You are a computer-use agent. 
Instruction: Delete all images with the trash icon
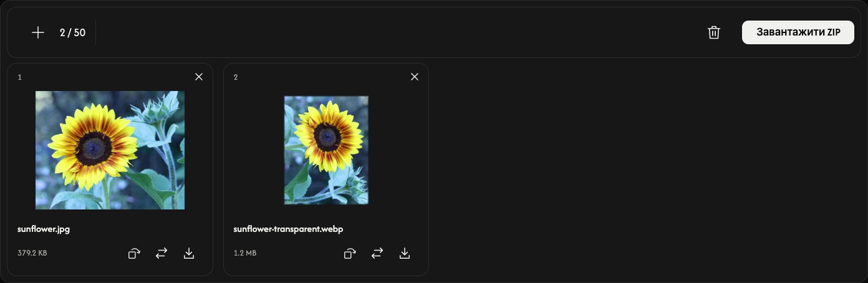[x=714, y=32]
